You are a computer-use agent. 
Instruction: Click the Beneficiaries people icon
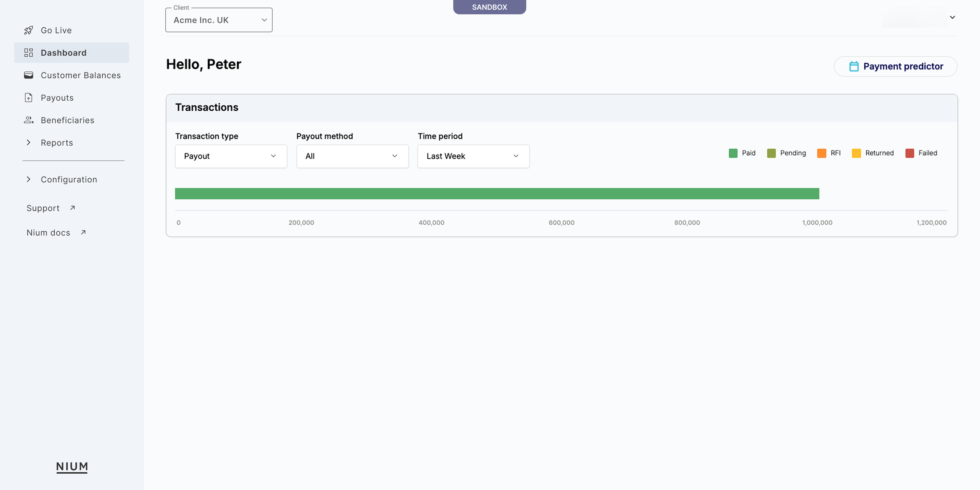click(x=29, y=120)
